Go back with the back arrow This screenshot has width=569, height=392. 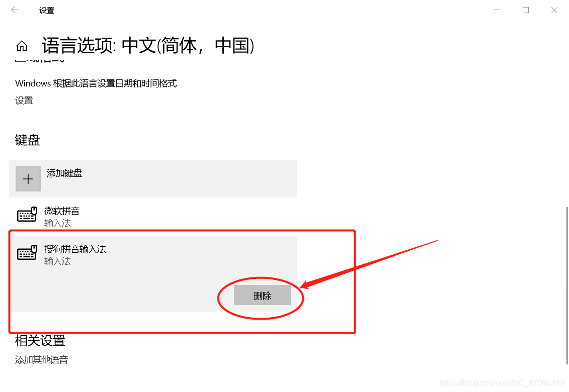(x=15, y=10)
